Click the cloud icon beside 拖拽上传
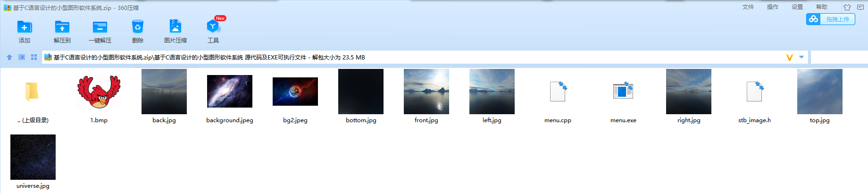 pyautogui.click(x=813, y=19)
